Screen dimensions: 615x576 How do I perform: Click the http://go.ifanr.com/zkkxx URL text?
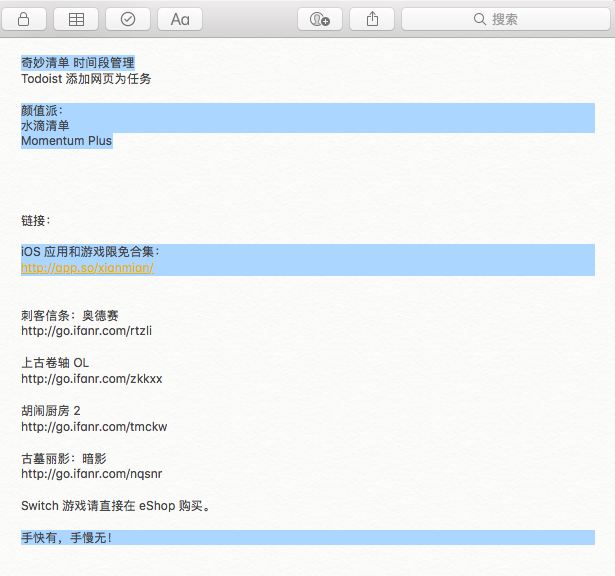(92, 379)
